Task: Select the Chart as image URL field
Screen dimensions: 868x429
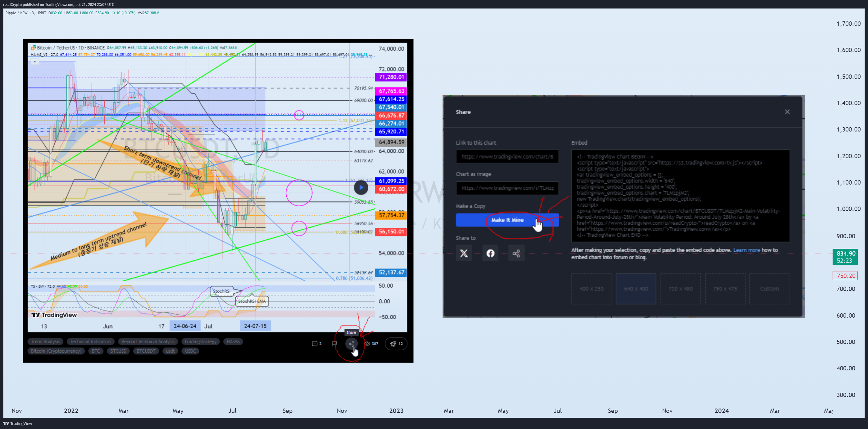Action: pos(507,188)
